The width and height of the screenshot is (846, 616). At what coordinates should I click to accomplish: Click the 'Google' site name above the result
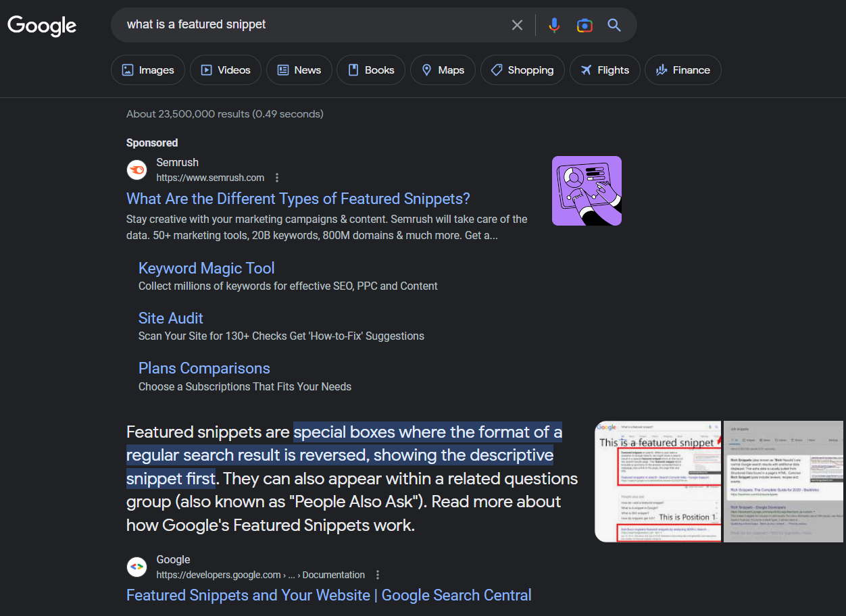coord(173,559)
